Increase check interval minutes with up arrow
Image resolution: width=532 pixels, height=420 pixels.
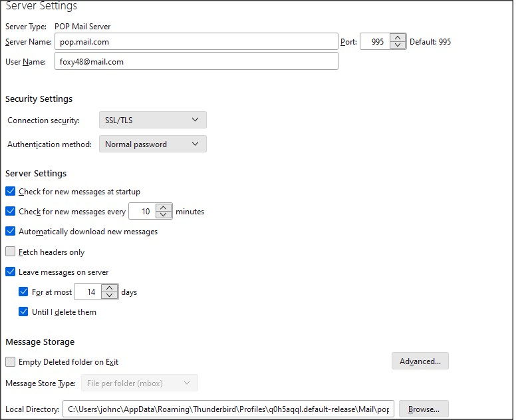163,208
